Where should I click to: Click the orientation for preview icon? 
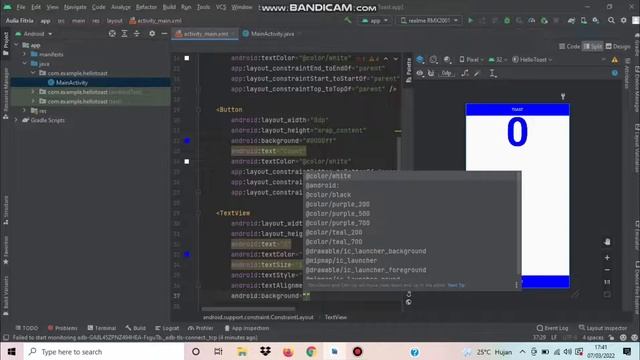point(433,60)
